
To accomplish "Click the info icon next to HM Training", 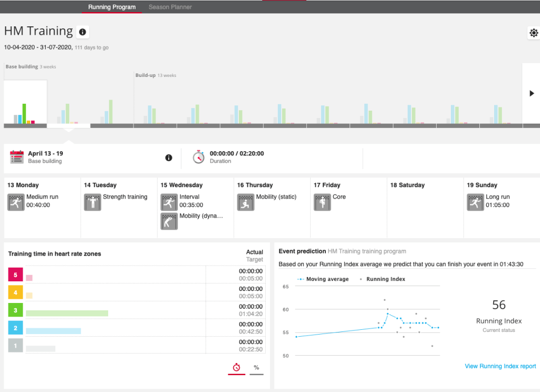I will click(82, 32).
